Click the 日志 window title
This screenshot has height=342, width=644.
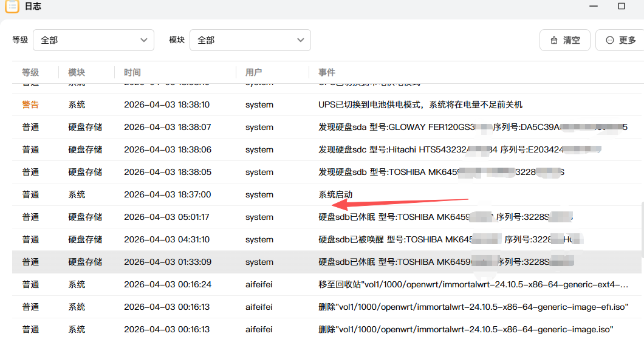click(33, 5)
